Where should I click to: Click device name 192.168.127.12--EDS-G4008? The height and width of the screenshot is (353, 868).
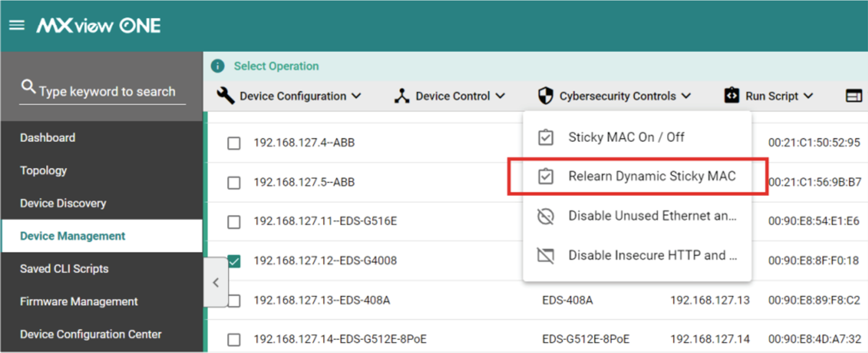click(x=325, y=260)
